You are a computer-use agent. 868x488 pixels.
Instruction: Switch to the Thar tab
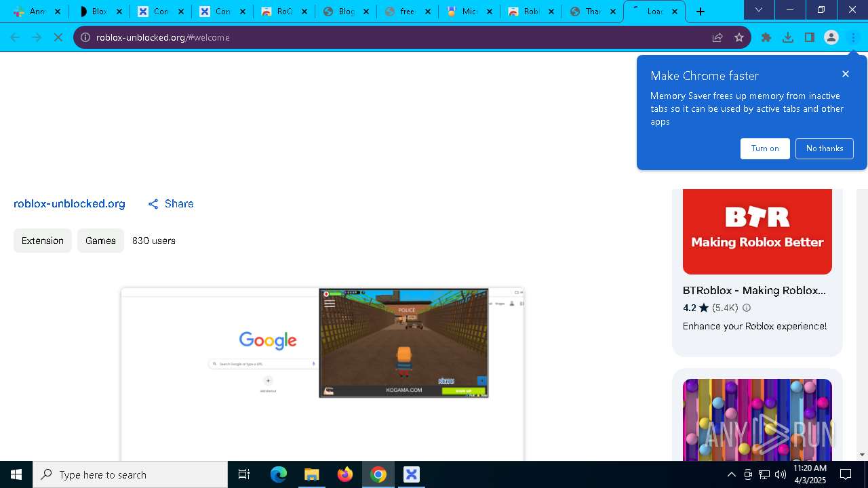click(x=593, y=12)
